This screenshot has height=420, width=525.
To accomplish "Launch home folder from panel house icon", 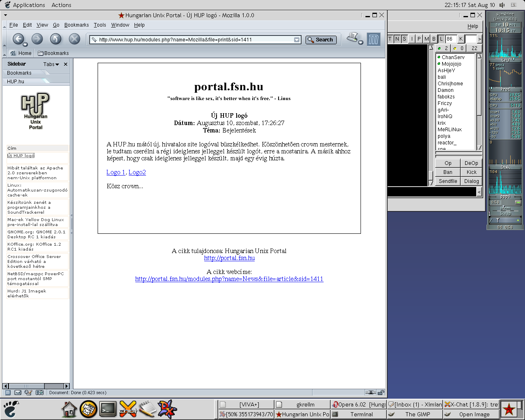I will point(69,409).
